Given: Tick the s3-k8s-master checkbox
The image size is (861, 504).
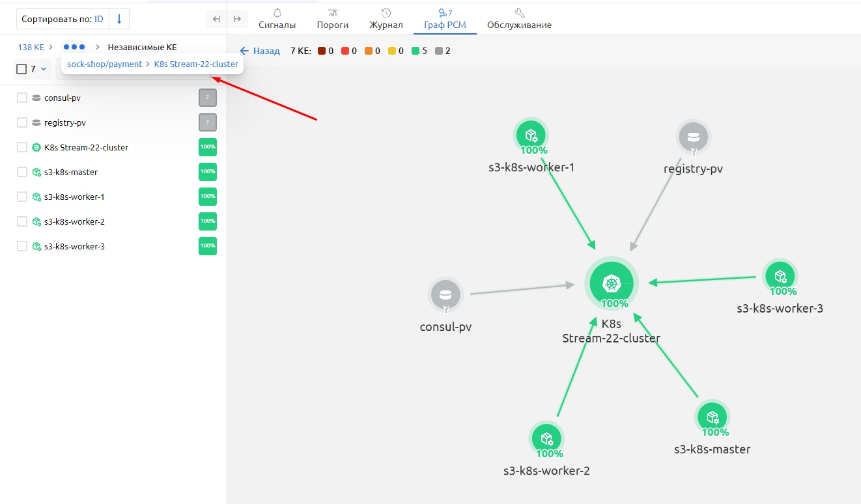Looking at the screenshot, I should (x=22, y=172).
